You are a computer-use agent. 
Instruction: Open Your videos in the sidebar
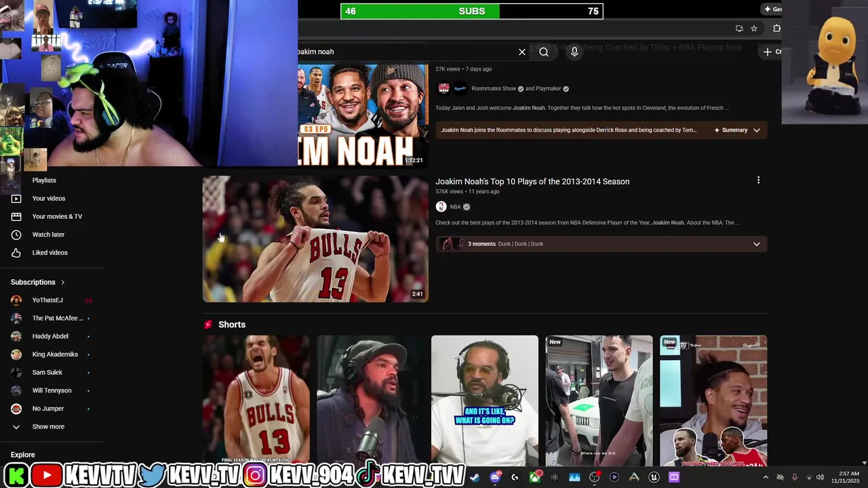[x=49, y=199]
